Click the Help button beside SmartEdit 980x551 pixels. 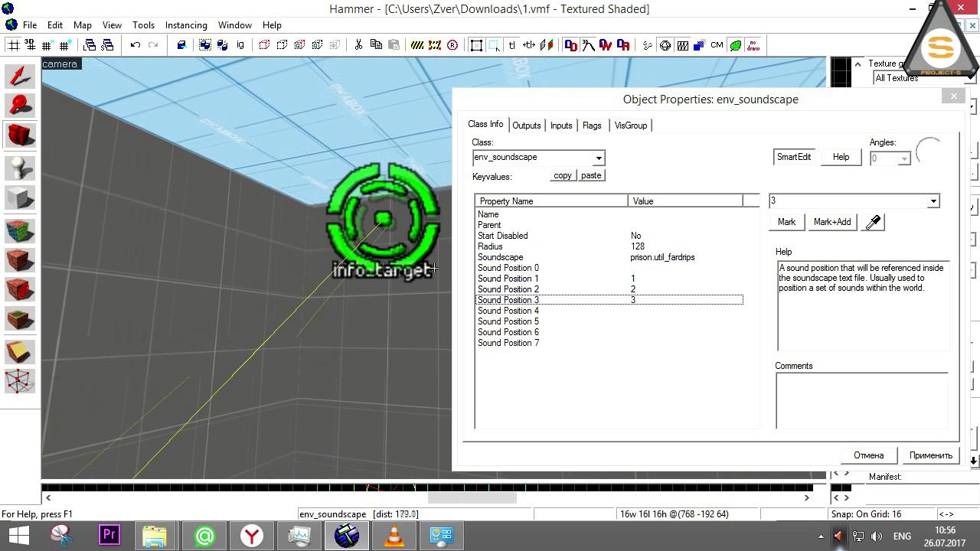click(x=841, y=157)
